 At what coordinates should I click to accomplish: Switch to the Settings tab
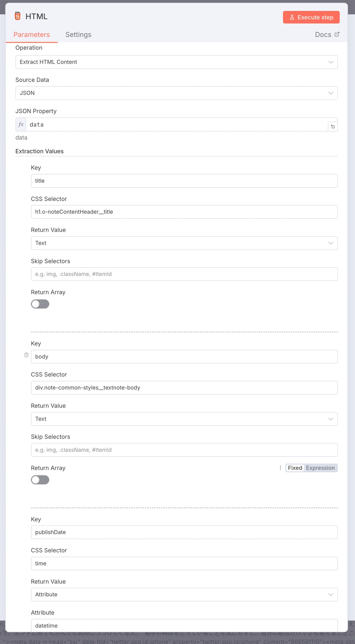78,35
